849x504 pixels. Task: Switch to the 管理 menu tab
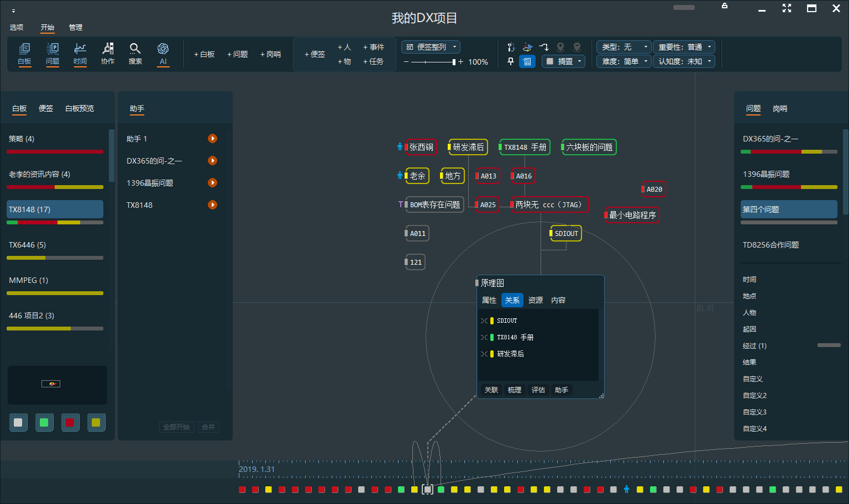76,27
